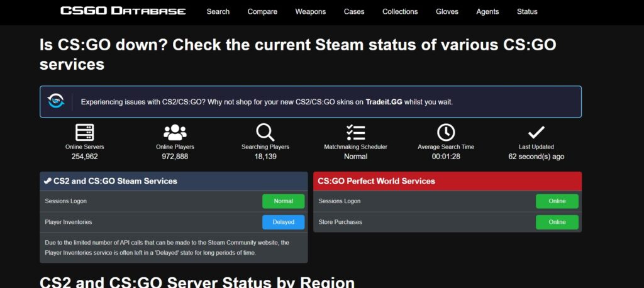Viewport: 644px width, 288px height.
Task: Open the Status page
Action: coord(527,11)
